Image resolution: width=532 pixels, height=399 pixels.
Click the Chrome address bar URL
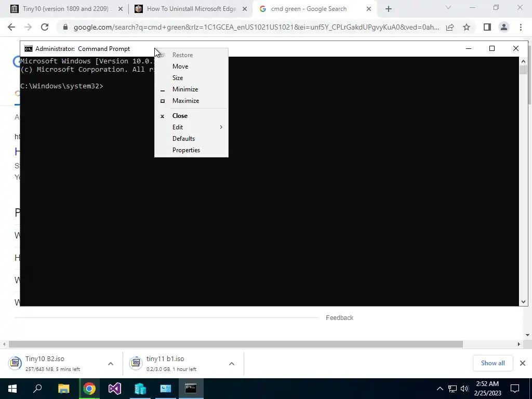pyautogui.click(x=256, y=27)
